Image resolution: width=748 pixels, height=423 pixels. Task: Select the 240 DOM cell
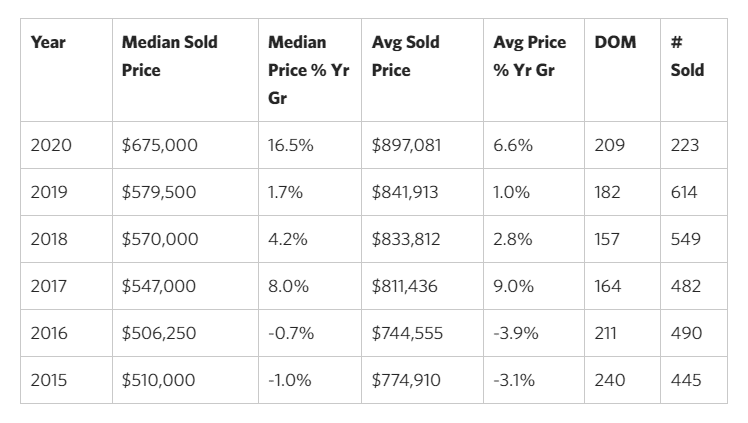click(x=608, y=380)
